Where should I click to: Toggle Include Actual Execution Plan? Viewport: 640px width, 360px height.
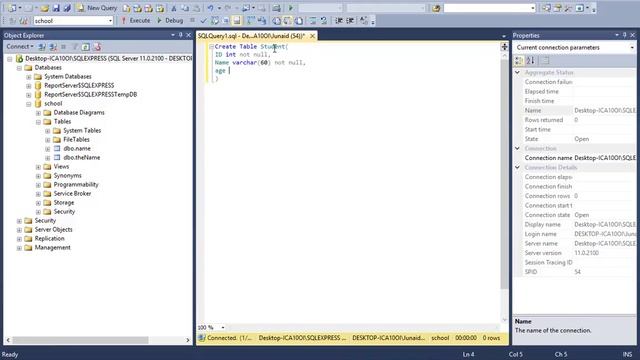pyautogui.click(x=251, y=20)
